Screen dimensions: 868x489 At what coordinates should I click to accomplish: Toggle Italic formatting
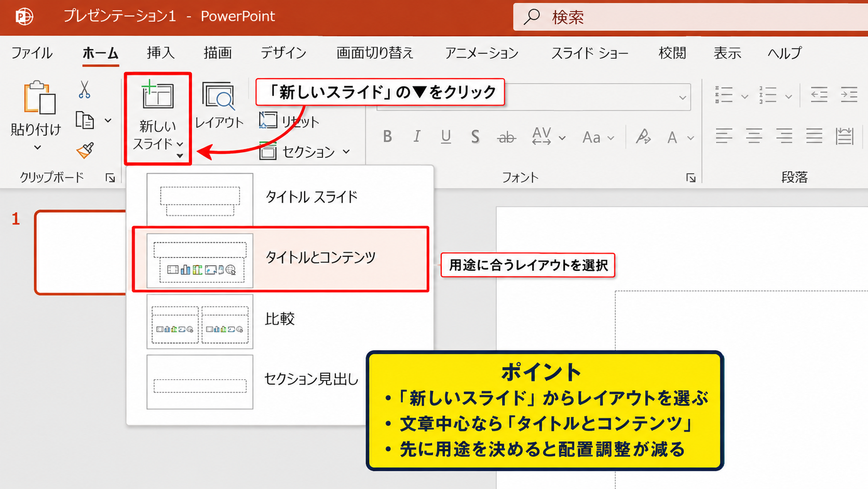pos(416,137)
